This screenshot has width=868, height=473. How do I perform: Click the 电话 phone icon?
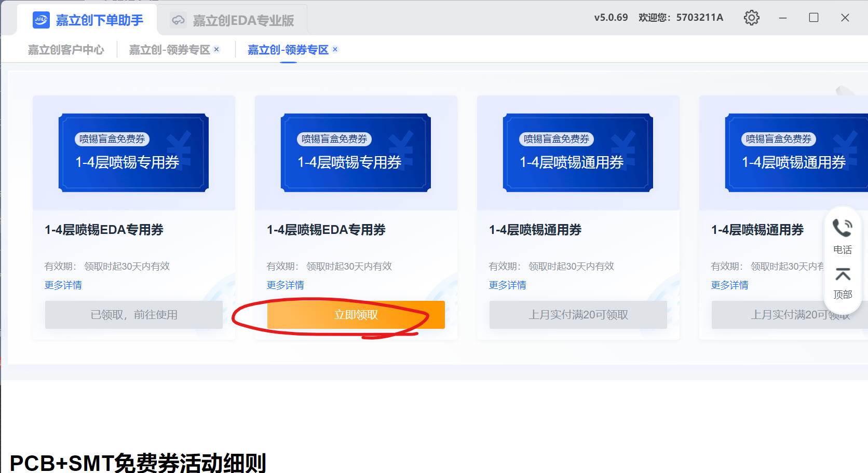pyautogui.click(x=842, y=228)
